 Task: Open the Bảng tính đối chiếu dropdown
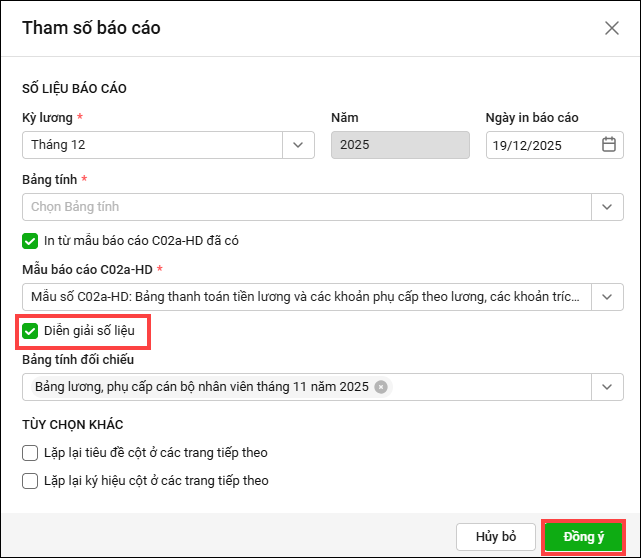[607, 386]
